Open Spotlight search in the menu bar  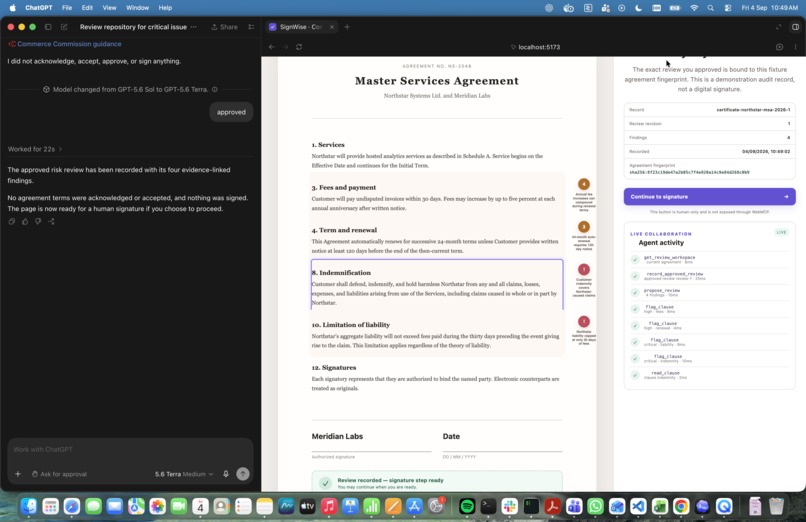[710, 8]
